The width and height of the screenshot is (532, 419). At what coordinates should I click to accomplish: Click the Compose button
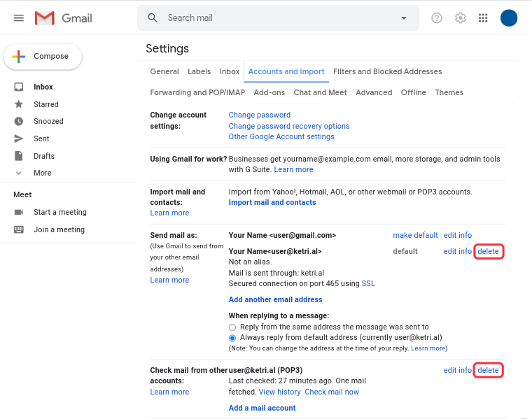pyautogui.click(x=43, y=56)
